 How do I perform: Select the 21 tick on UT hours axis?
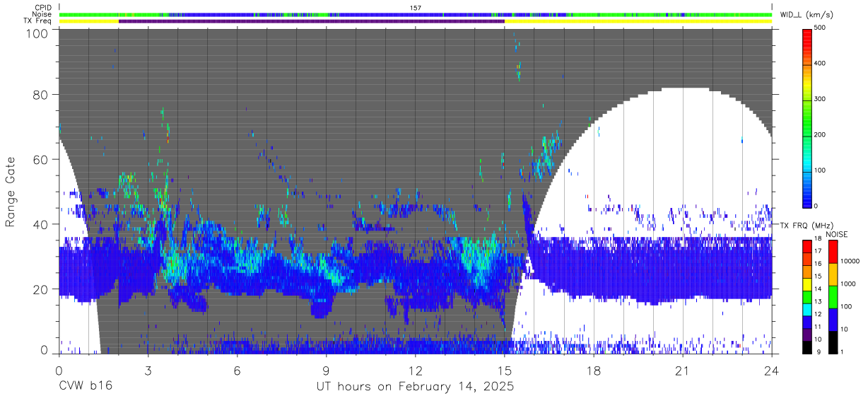coord(683,370)
